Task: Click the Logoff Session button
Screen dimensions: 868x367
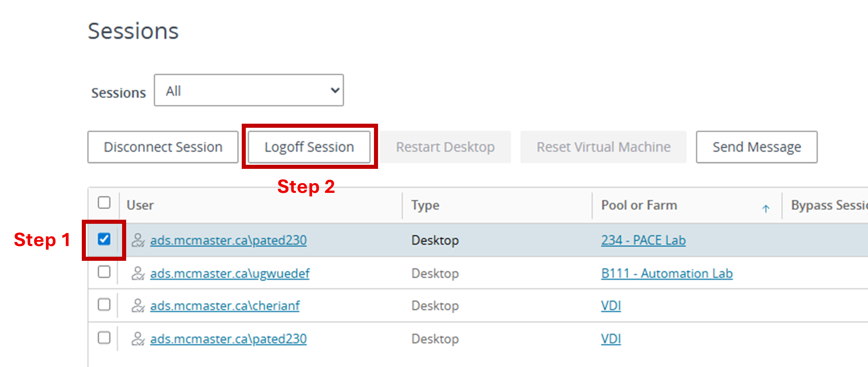Action: [x=309, y=147]
